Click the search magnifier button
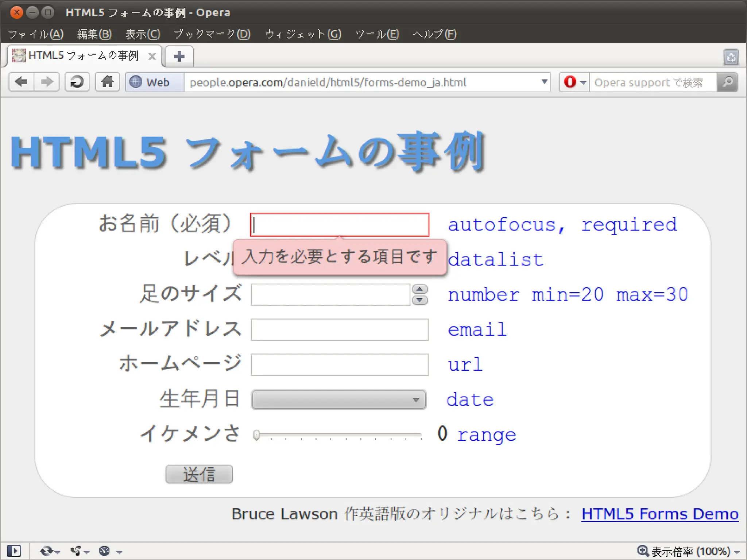The image size is (747, 560). click(x=727, y=82)
